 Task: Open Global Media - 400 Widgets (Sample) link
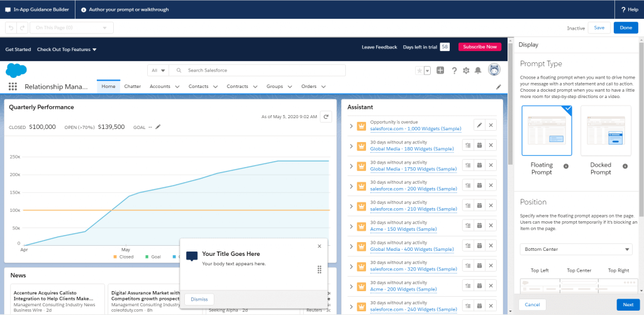(x=412, y=249)
